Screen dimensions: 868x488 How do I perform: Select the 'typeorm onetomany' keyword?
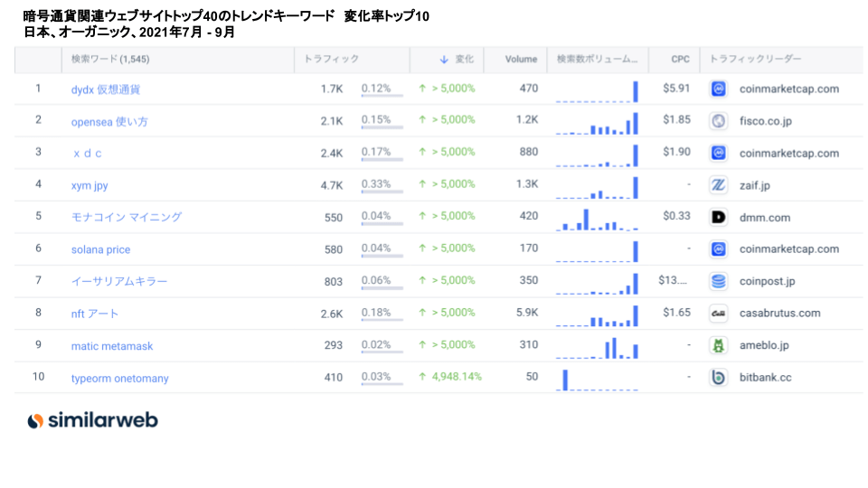coord(119,378)
